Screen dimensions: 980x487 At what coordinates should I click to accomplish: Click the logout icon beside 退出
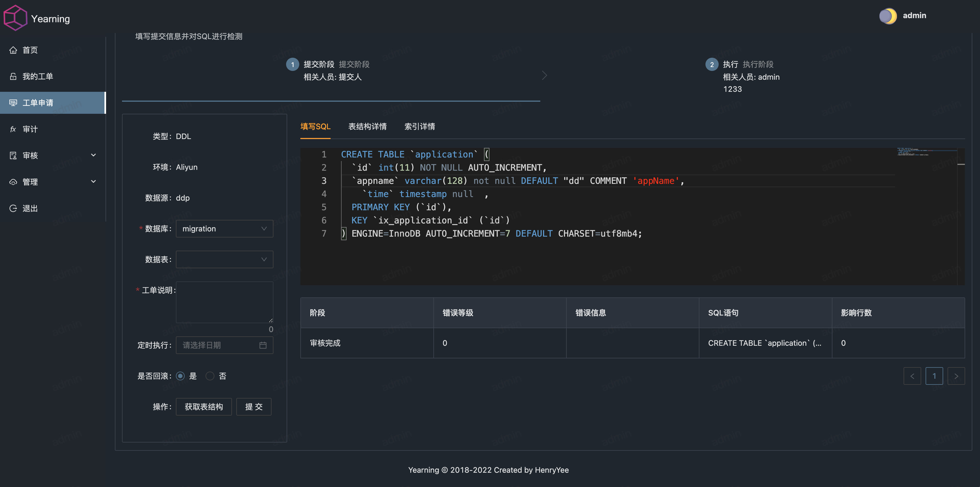click(x=13, y=209)
